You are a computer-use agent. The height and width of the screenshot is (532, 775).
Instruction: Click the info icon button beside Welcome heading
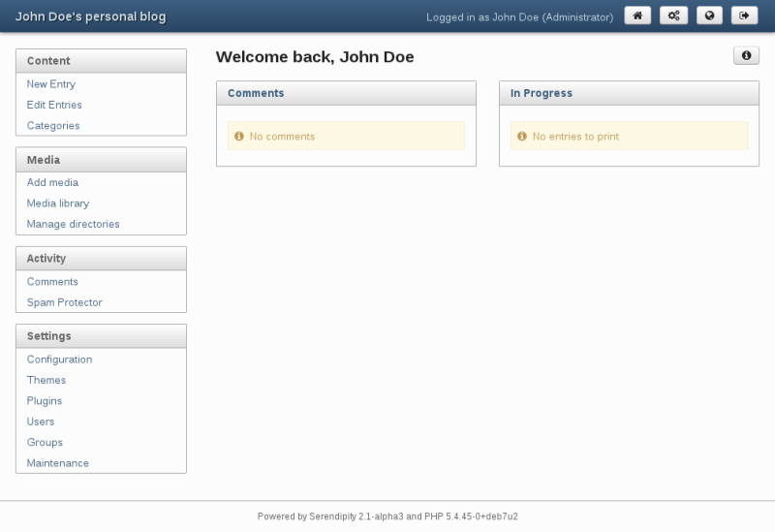coord(746,55)
